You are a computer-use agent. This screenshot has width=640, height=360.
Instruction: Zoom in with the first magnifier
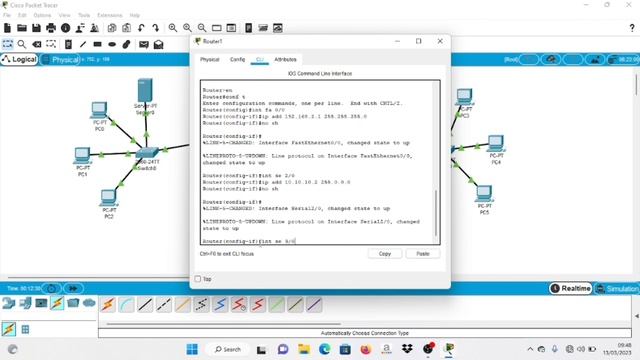click(173, 28)
